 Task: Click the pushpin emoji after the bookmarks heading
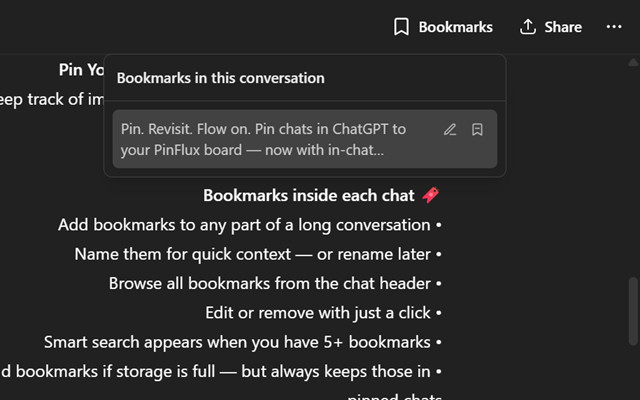point(431,195)
